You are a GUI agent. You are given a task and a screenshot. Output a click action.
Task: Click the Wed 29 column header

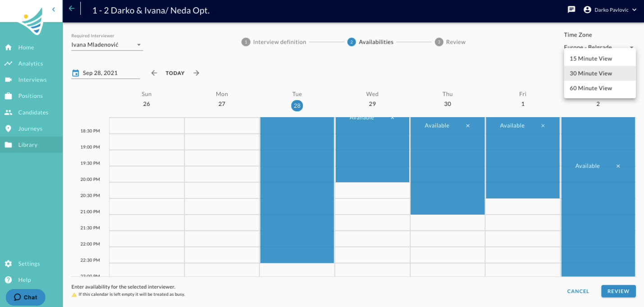pos(372,99)
